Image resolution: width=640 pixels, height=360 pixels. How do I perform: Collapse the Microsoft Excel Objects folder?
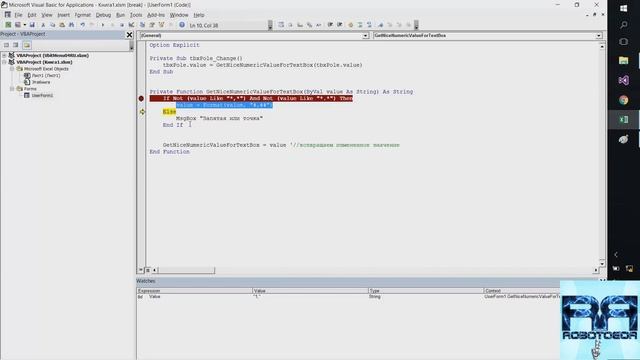[12, 69]
